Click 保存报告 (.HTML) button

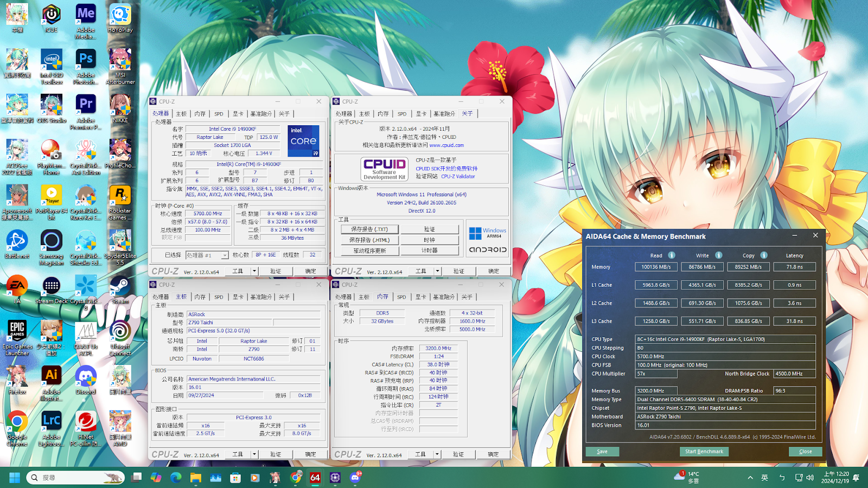(369, 240)
